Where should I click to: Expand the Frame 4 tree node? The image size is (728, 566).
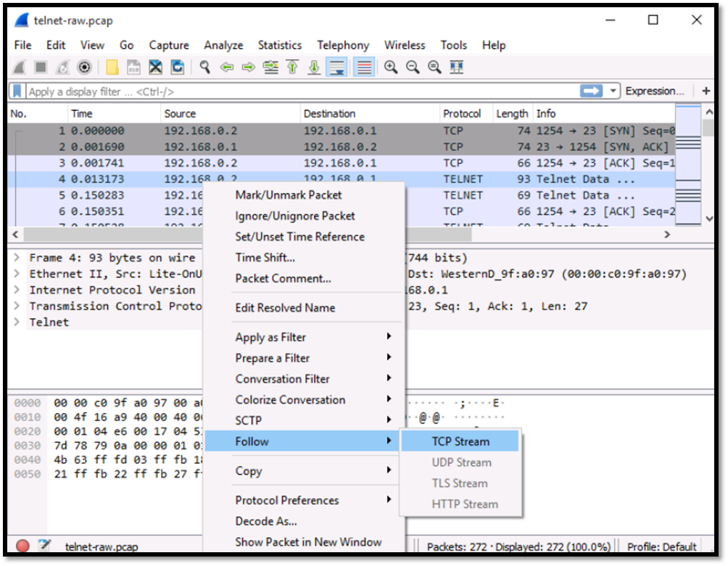tap(17, 257)
